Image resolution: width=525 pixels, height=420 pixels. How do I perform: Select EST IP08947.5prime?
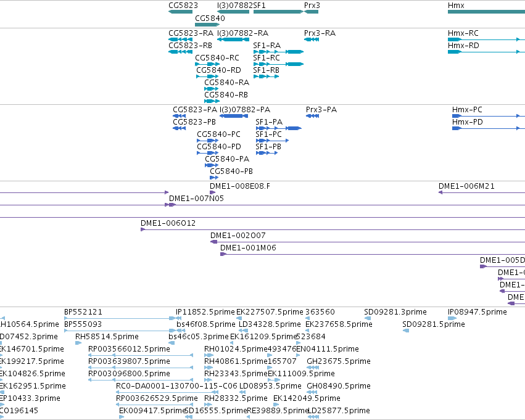click(x=477, y=312)
